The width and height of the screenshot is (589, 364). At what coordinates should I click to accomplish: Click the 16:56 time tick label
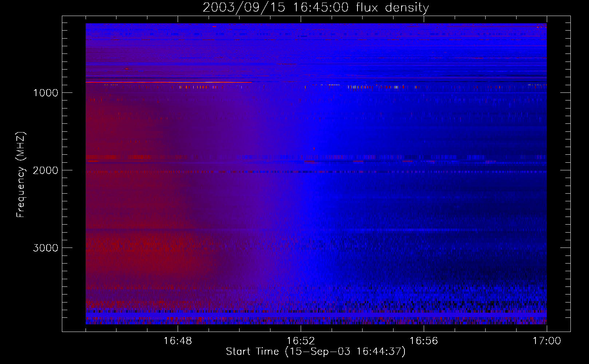click(424, 341)
